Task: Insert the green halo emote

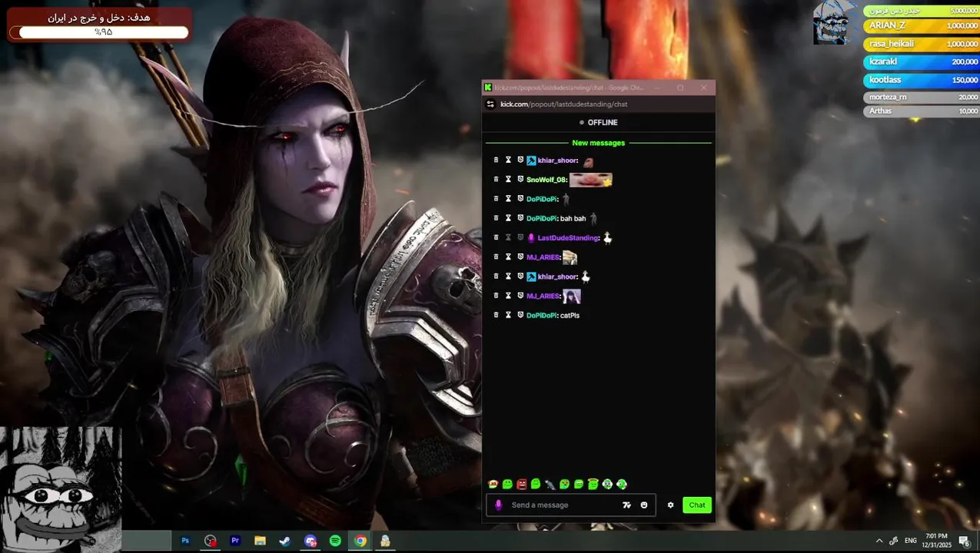Action: point(593,484)
